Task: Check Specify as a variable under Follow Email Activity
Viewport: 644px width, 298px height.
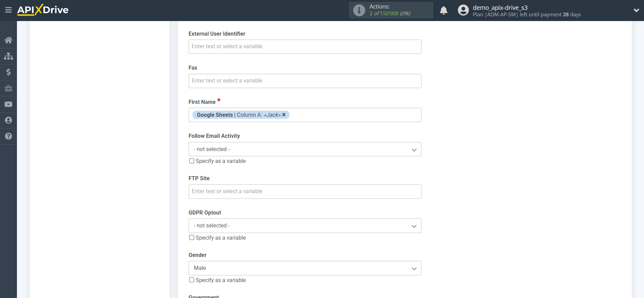Action: click(x=192, y=161)
